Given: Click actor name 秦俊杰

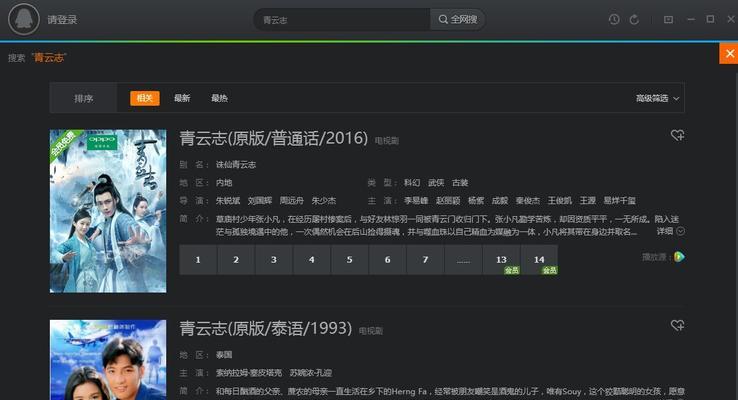Looking at the screenshot, I should pyautogui.click(x=528, y=200).
